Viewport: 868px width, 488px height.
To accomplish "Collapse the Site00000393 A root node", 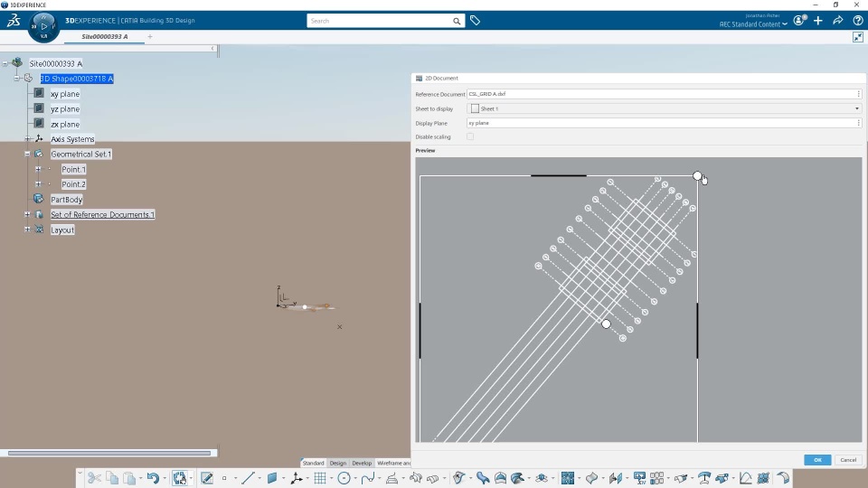I will [5, 63].
